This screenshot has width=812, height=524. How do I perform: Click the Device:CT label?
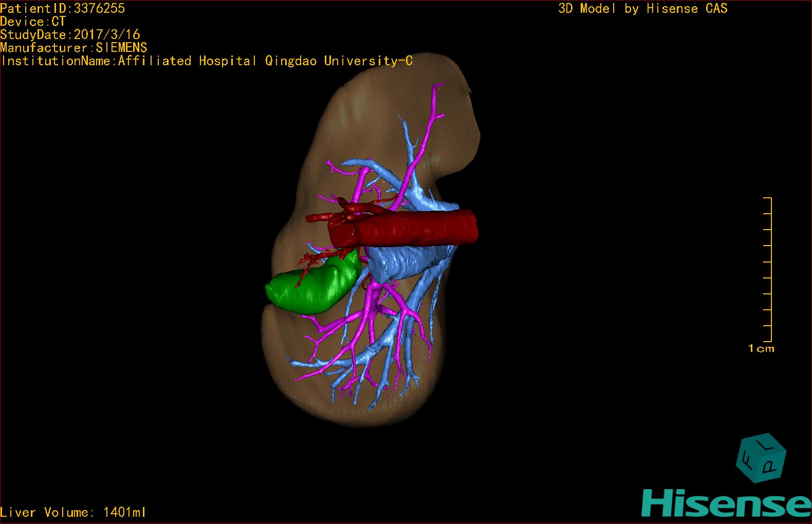[33, 22]
